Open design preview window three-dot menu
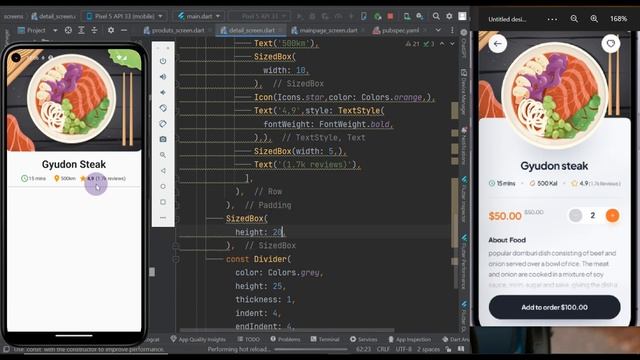Screen dimensions: 640x360 (x=552, y=19)
